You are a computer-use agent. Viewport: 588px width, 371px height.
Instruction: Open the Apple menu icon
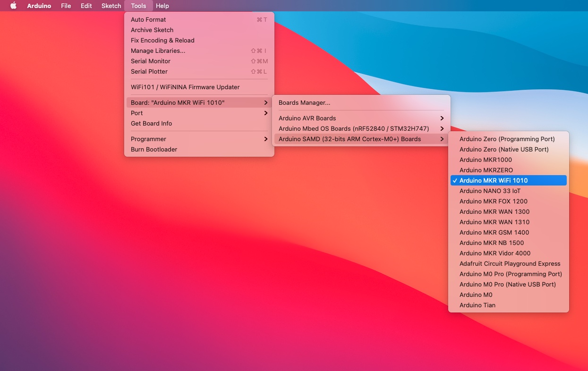(x=13, y=6)
